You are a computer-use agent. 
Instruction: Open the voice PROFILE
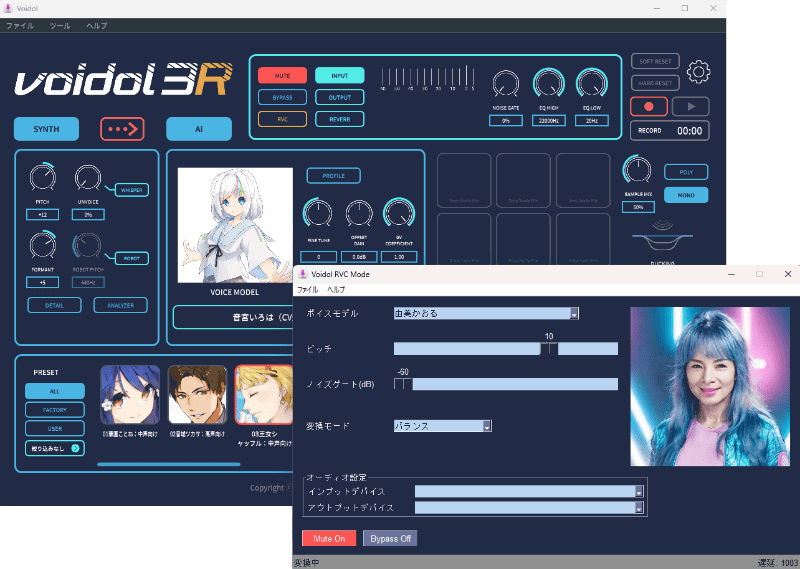334,176
